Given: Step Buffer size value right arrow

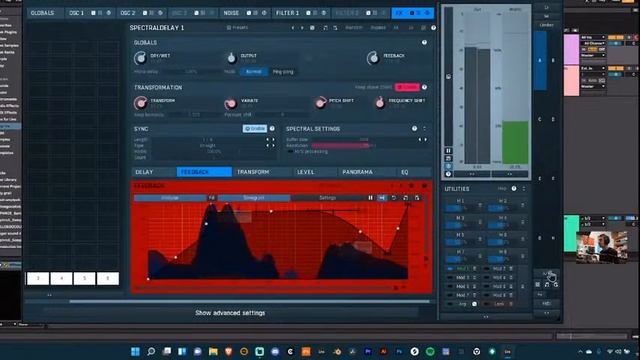Looking at the screenshot, I should click(425, 140).
